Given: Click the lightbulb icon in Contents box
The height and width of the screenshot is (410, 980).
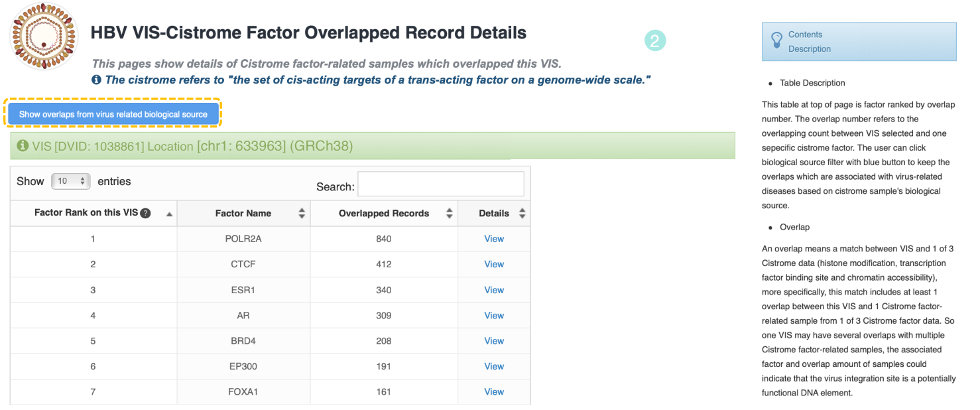Looking at the screenshot, I should pos(776,41).
